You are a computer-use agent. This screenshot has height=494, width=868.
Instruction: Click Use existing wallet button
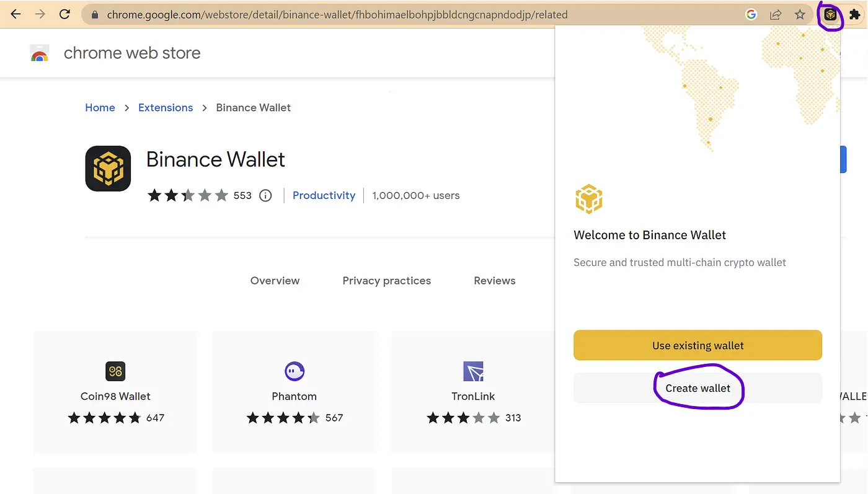(x=697, y=345)
